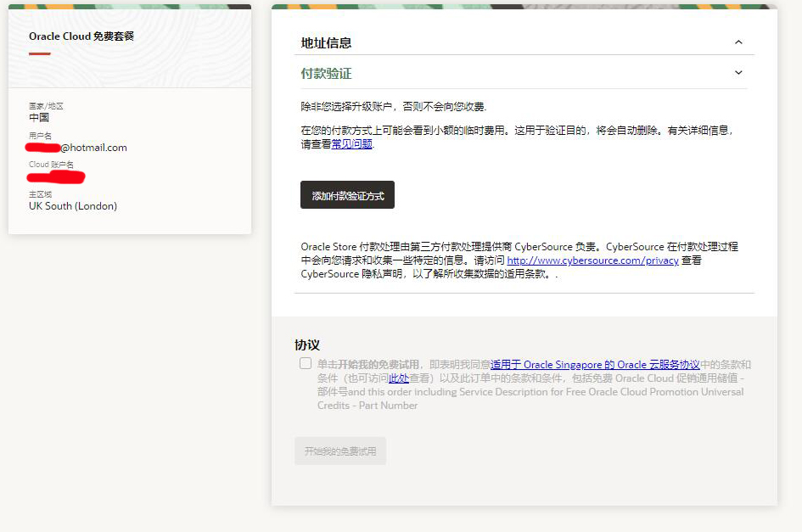Click the 主区域 label
Viewport: 802px width, 532px height.
click(40, 194)
